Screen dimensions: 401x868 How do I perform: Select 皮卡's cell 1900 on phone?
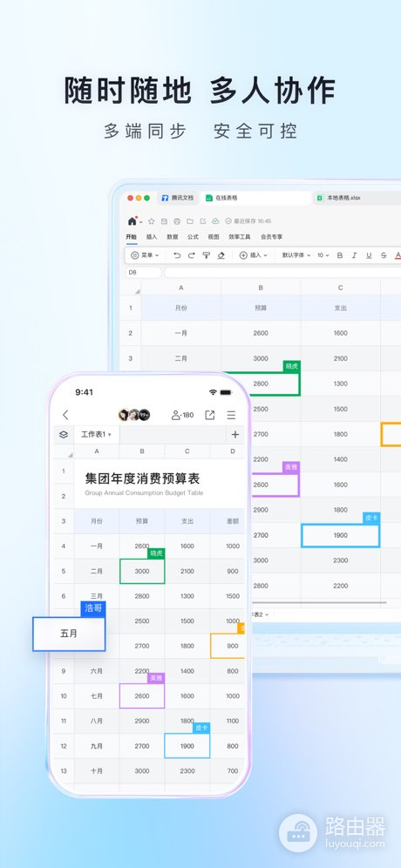[x=187, y=746]
